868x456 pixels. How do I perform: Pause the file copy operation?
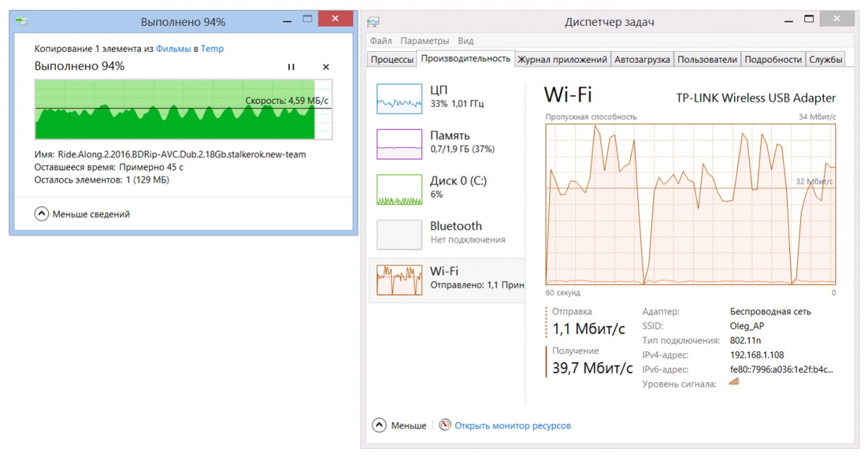pyautogui.click(x=291, y=66)
